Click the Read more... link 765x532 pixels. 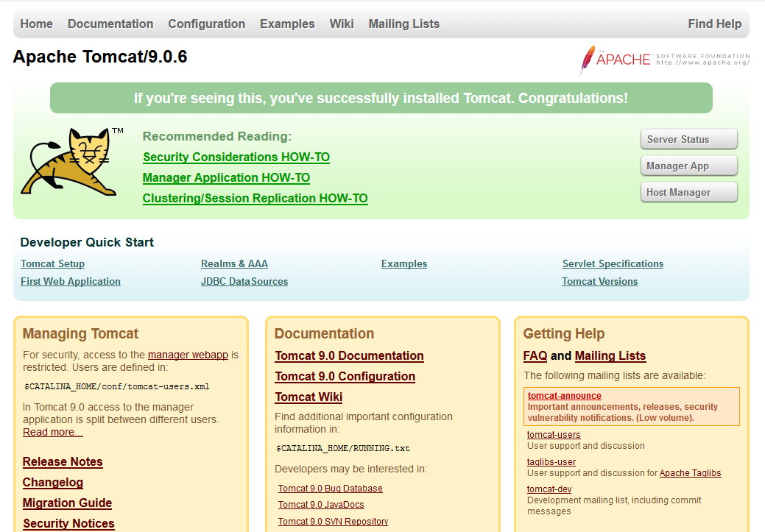pyautogui.click(x=53, y=432)
